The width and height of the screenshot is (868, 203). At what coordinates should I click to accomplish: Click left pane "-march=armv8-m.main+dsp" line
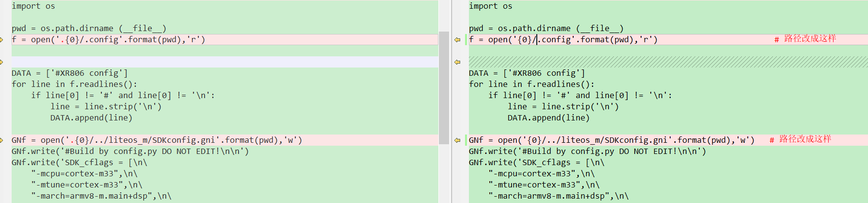pyautogui.click(x=101, y=196)
